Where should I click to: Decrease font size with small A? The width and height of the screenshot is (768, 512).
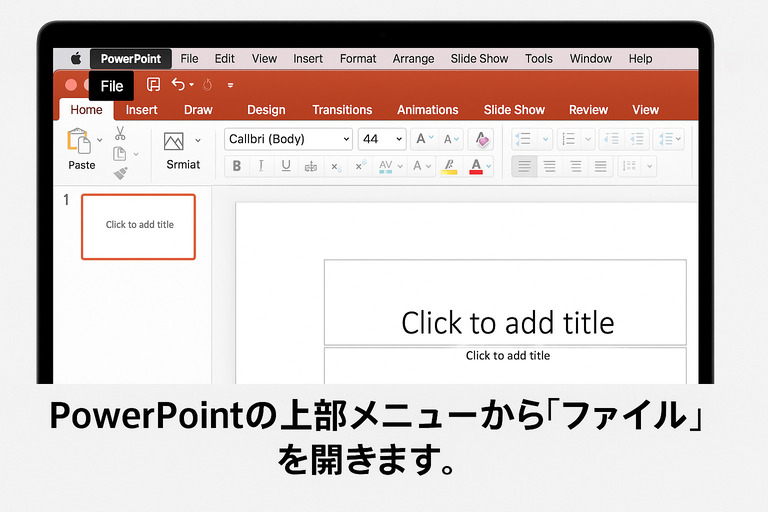[x=451, y=140]
